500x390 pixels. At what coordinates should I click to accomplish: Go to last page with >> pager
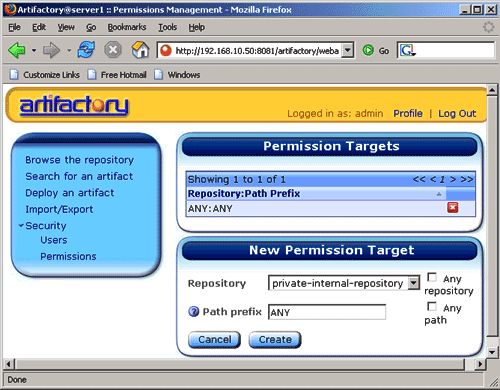pos(467,179)
